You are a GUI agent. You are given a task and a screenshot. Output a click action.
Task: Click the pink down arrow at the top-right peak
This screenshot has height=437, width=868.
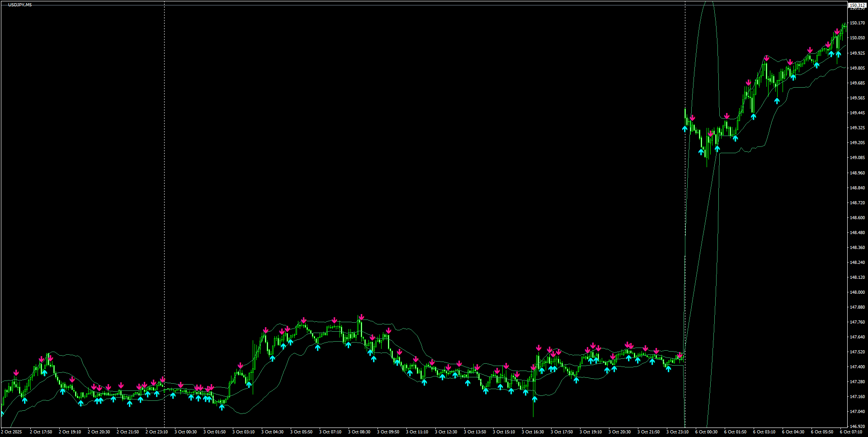pos(828,45)
